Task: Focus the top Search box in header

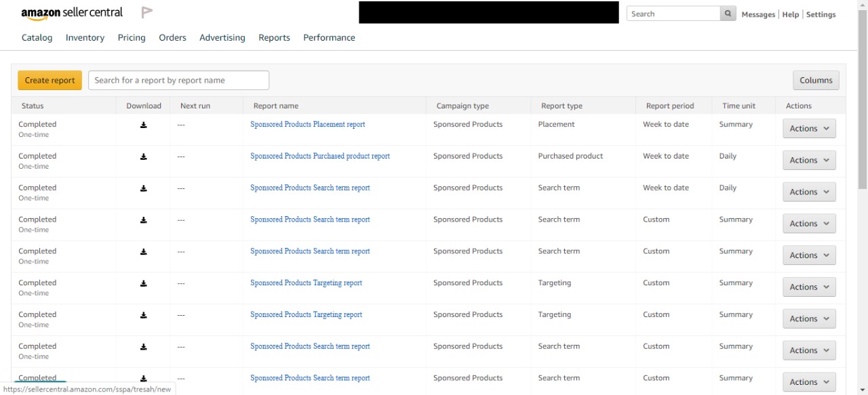Action: tap(673, 14)
